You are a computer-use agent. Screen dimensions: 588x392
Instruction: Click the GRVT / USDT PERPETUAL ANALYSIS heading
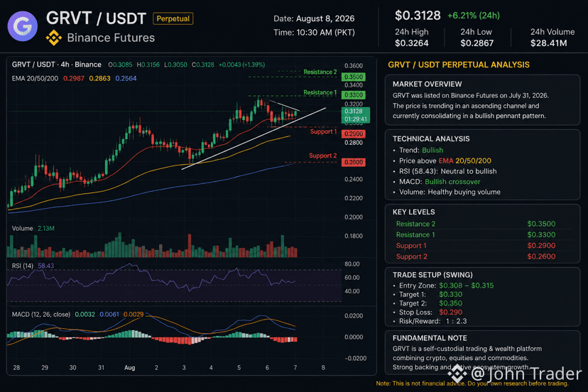(x=459, y=65)
